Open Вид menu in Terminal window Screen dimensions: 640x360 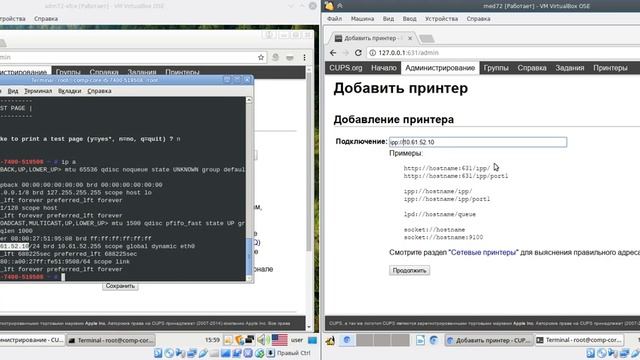(x=13, y=91)
